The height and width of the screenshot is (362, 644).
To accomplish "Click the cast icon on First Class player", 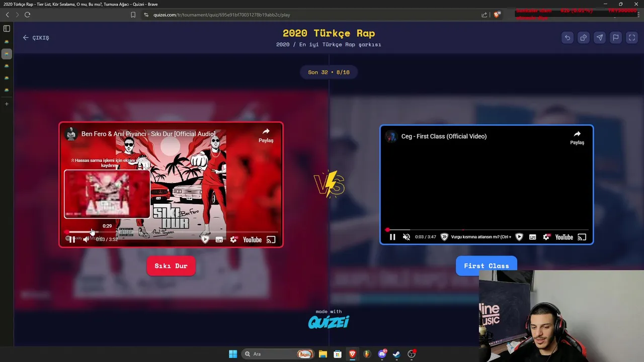I will pyautogui.click(x=582, y=237).
